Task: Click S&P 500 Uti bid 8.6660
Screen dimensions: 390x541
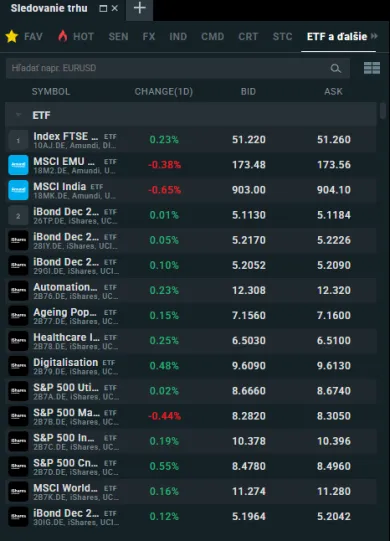Action: (x=249, y=391)
